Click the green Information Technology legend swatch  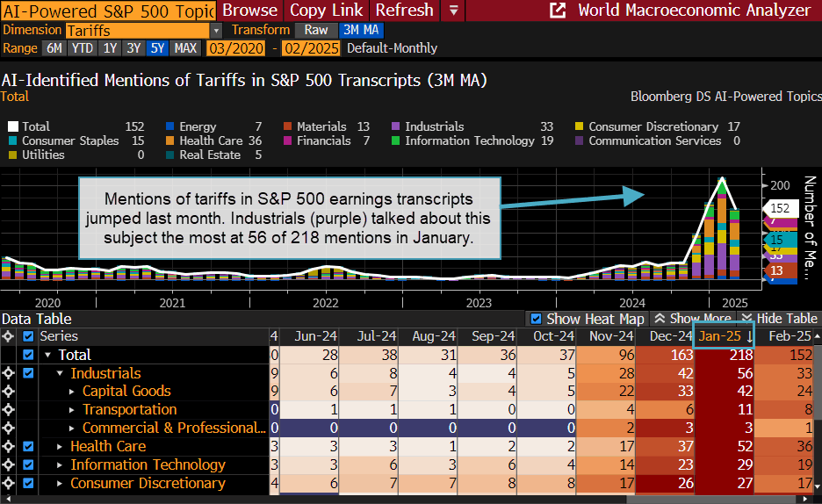coord(396,141)
